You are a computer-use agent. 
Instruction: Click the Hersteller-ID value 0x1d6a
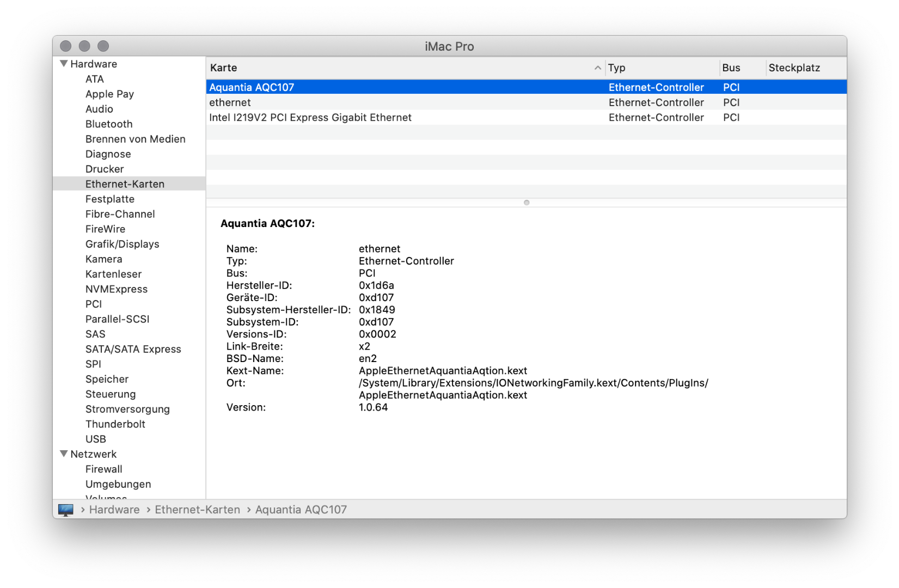(x=376, y=285)
